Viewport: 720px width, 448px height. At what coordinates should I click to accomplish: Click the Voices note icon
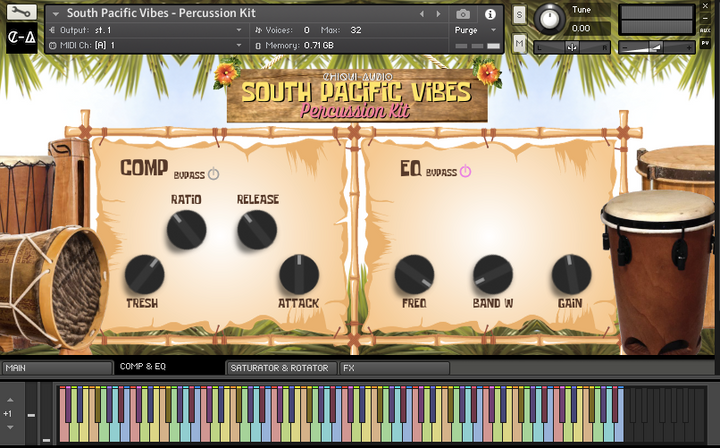tap(258, 30)
